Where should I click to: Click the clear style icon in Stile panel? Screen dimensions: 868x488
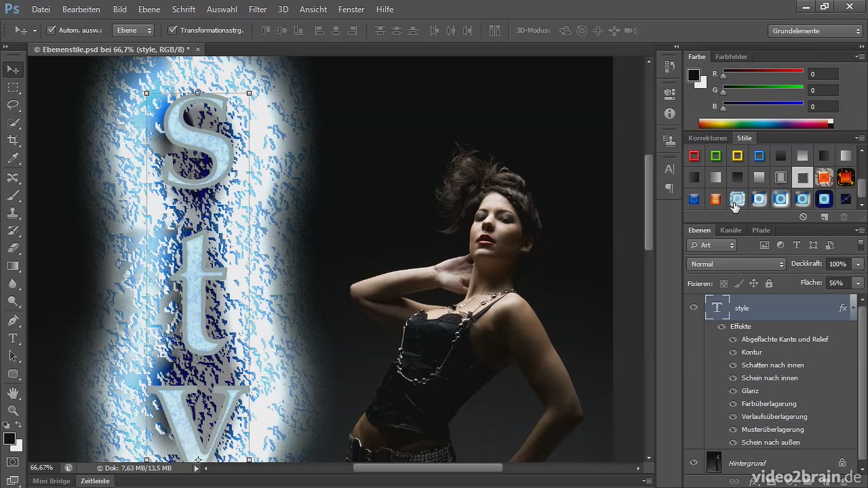(803, 217)
